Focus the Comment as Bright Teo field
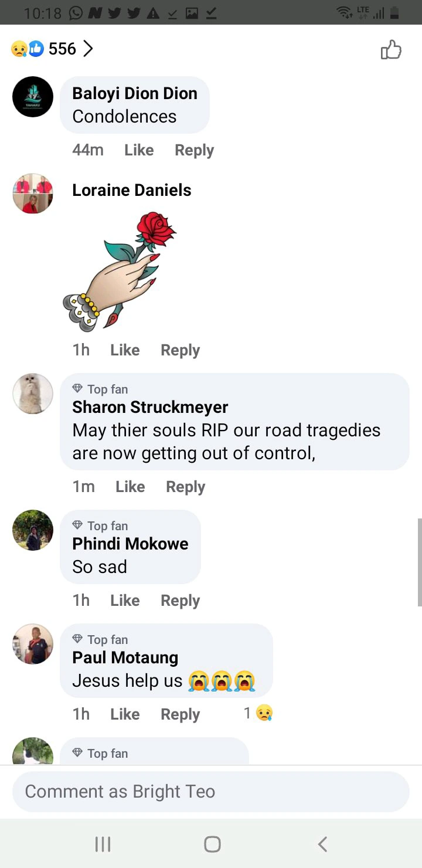The image size is (422, 868). click(x=211, y=792)
